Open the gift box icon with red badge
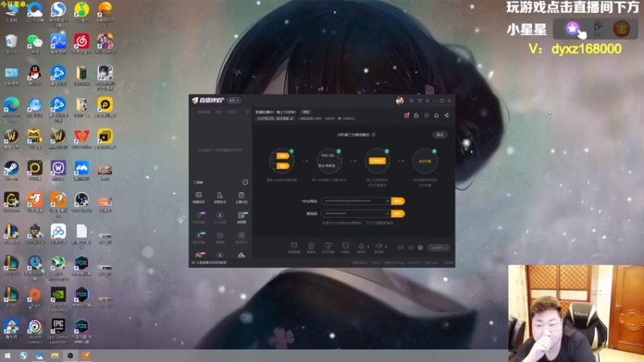 [x=407, y=115]
